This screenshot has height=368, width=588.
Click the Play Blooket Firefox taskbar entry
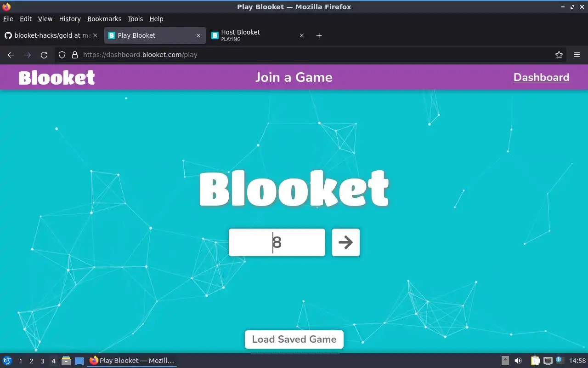tap(132, 361)
